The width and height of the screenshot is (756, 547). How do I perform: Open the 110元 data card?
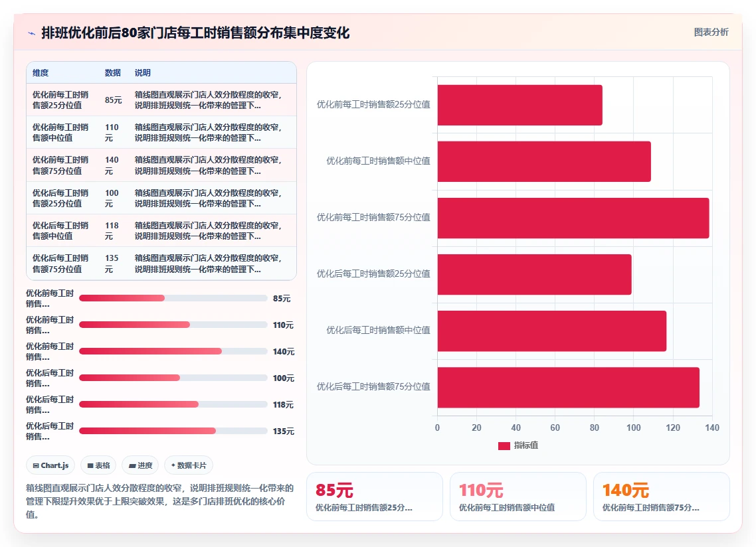(x=518, y=497)
